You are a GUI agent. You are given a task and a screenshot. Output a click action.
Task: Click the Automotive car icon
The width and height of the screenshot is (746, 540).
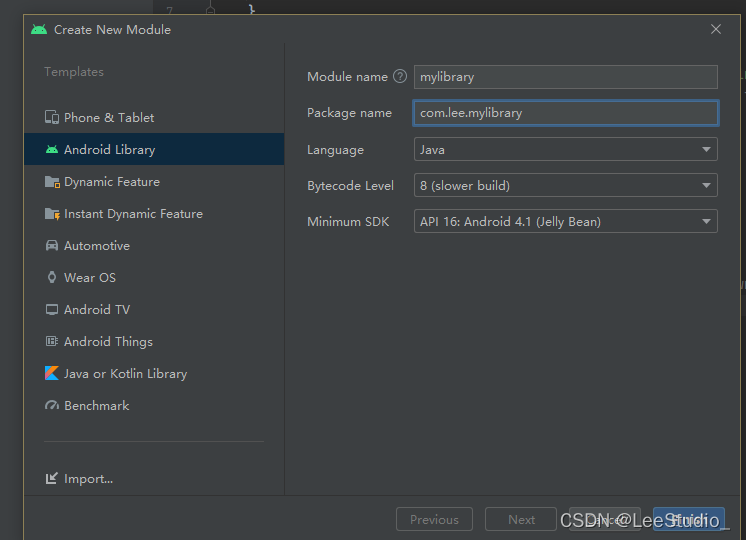(x=51, y=245)
